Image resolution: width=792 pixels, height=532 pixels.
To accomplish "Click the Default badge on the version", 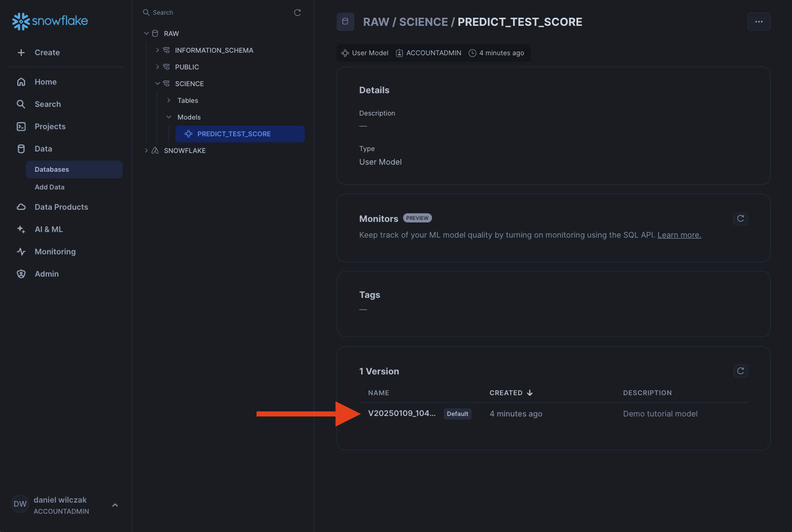I will [x=457, y=414].
